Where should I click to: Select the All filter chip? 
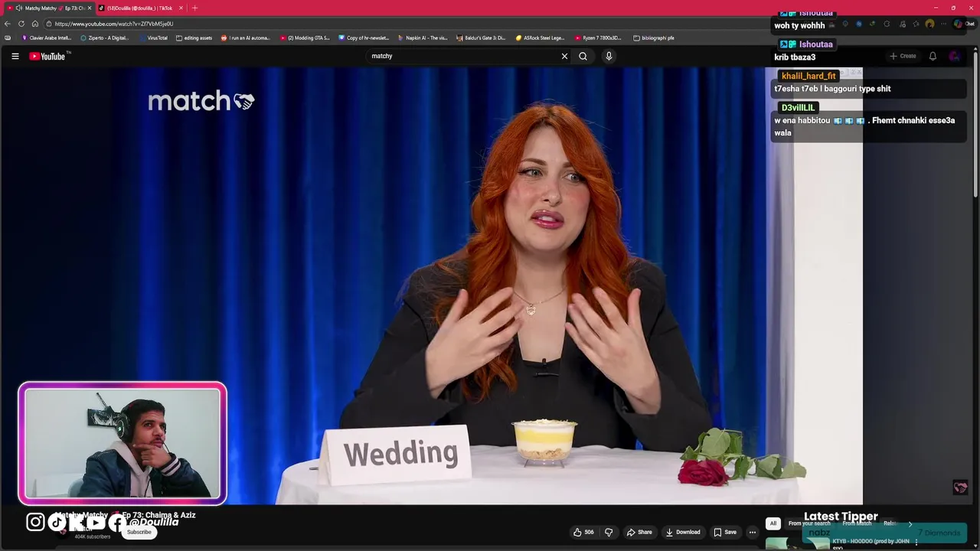click(x=773, y=523)
